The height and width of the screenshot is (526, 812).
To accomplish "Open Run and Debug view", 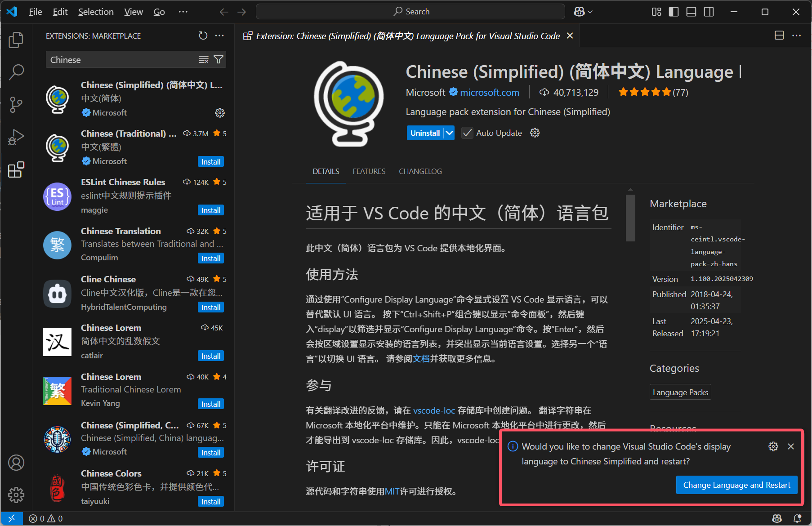I will click(x=16, y=137).
